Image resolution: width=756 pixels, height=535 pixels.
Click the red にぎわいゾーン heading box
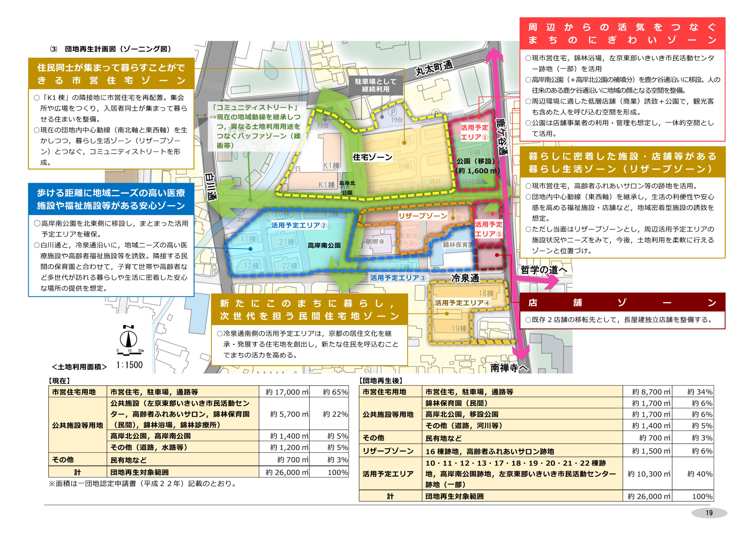pyautogui.click(x=622, y=33)
